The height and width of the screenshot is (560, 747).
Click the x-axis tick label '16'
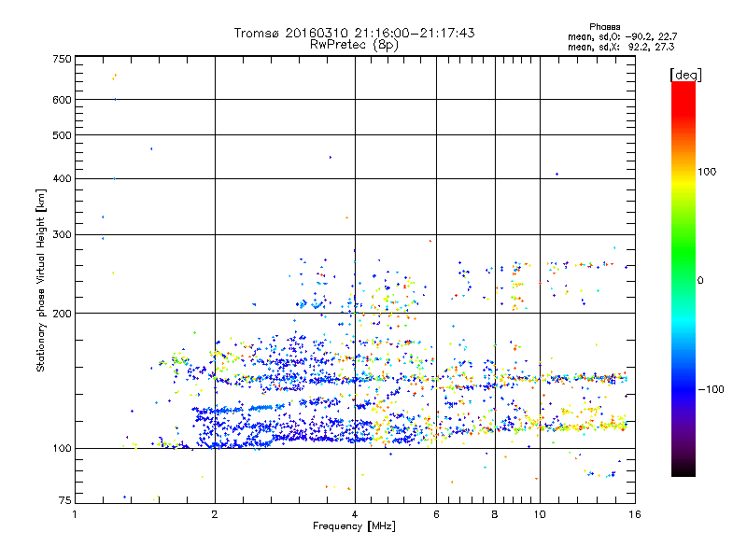(635, 514)
